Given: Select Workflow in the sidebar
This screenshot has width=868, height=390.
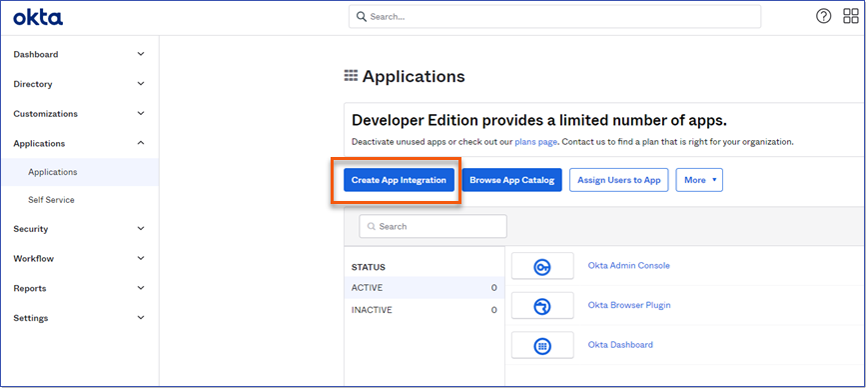Looking at the screenshot, I should pos(34,259).
